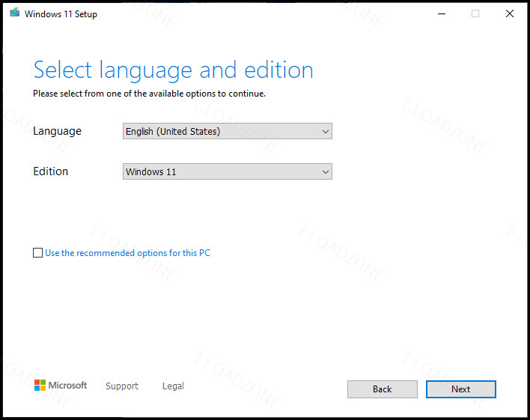
Task: Open the Edition dropdown
Action: 228,171
